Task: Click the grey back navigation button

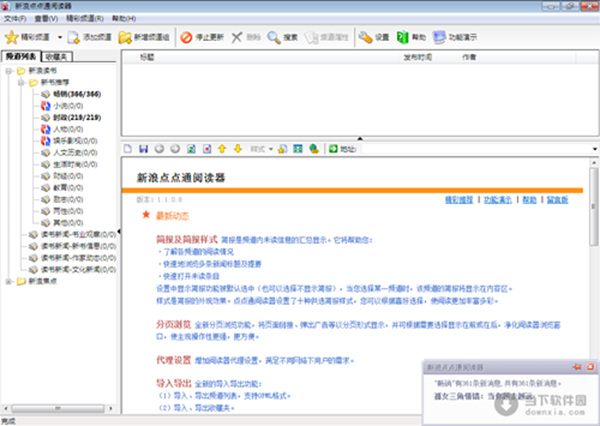Action: 159,149
